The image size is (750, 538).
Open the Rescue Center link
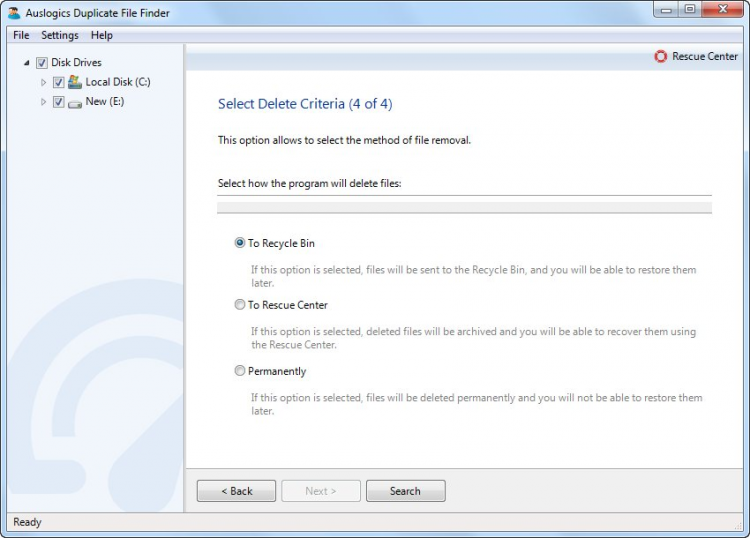(x=705, y=57)
